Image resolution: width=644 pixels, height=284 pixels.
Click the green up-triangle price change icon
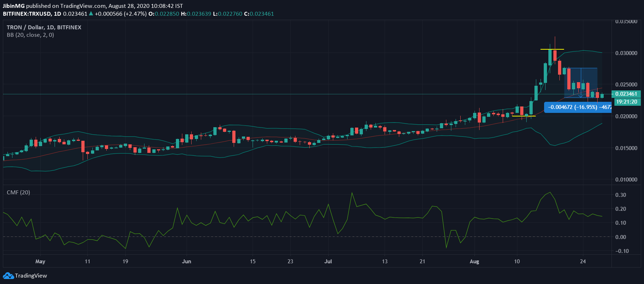(91, 14)
